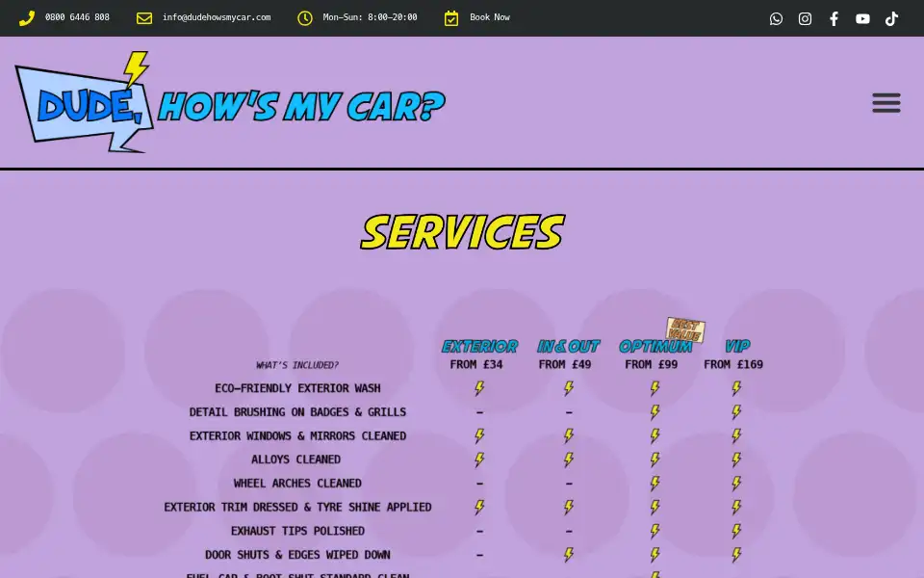Screen dimensions: 924x578
Task: Click In & Out dash for Wheel Arches Cleaned
Action: pyautogui.click(x=569, y=484)
